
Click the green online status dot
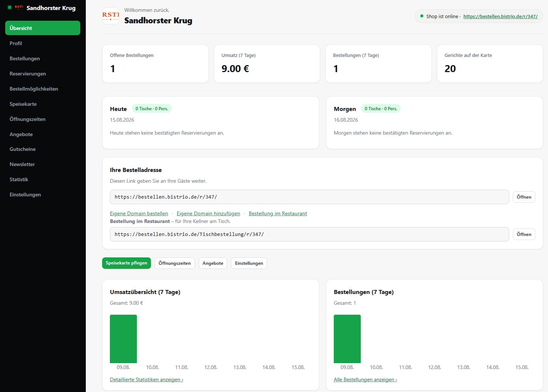pos(421,16)
